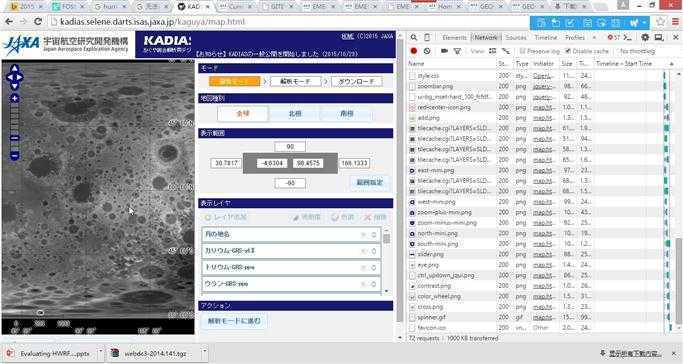The width and height of the screenshot is (683, 364).
Task: Click the DevTools record network log button
Action: [414, 51]
